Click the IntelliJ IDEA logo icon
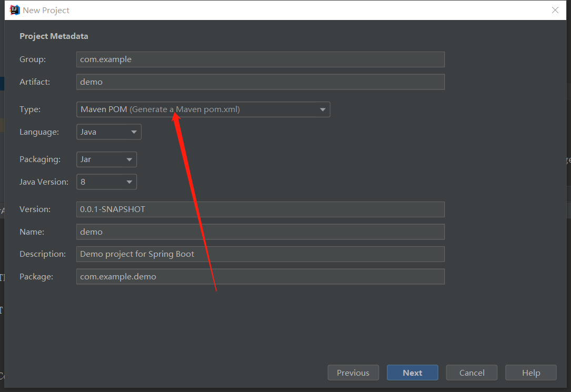571x392 pixels. coord(15,10)
